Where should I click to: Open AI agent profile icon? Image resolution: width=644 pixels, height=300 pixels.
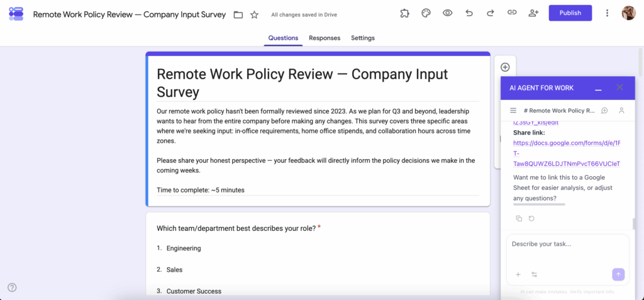(x=621, y=111)
